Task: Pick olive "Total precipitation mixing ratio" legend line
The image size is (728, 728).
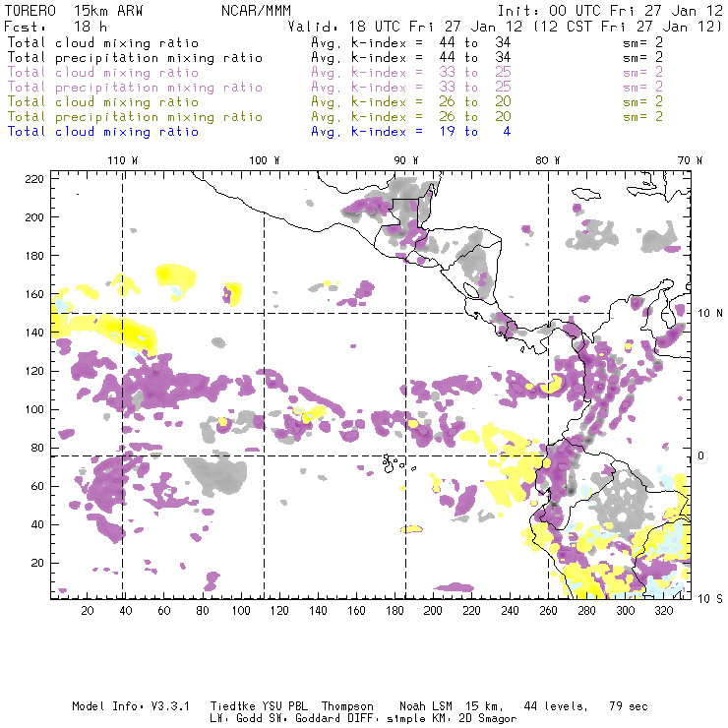Action: point(135,116)
